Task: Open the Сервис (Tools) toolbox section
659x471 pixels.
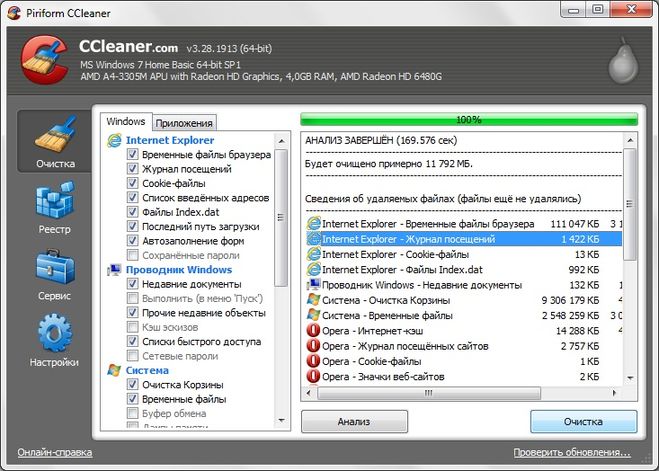Action: pos(55,277)
